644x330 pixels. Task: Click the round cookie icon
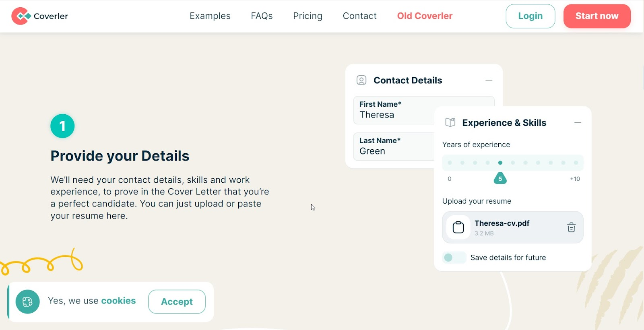tap(27, 301)
